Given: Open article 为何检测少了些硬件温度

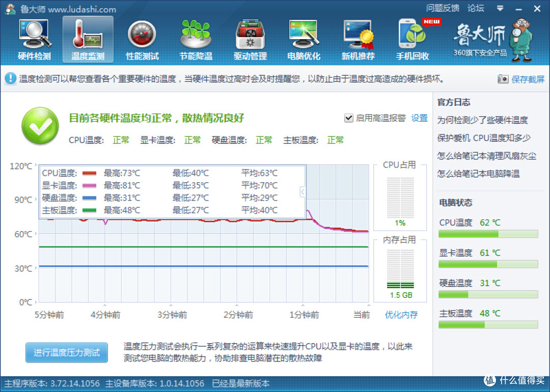Looking at the screenshot, I should 482,120.
